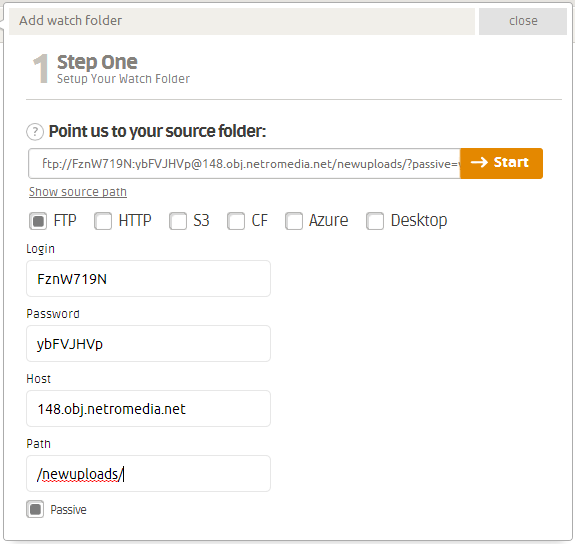This screenshot has height=544, width=575.
Task: Click the Add watch folder title bar
Action: tap(242, 21)
